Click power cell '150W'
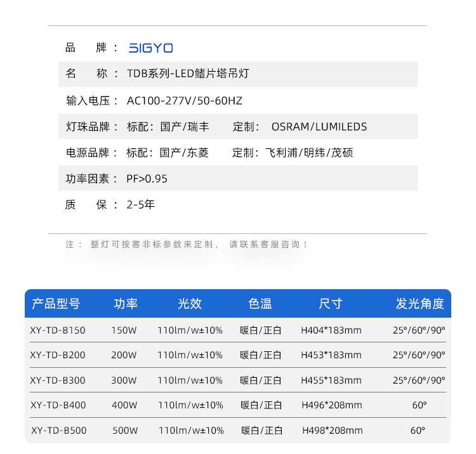 [x=124, y=330]
